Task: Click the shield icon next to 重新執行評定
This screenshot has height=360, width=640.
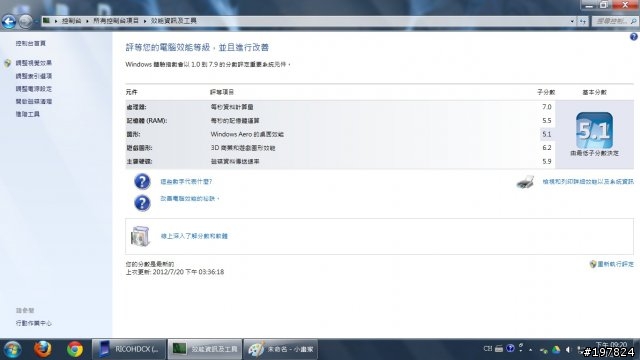Action: pos(593,264)
